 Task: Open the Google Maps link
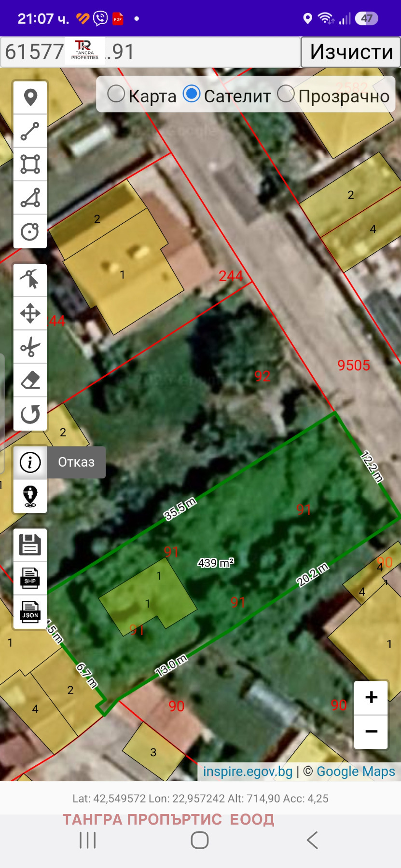click(356, 772)
